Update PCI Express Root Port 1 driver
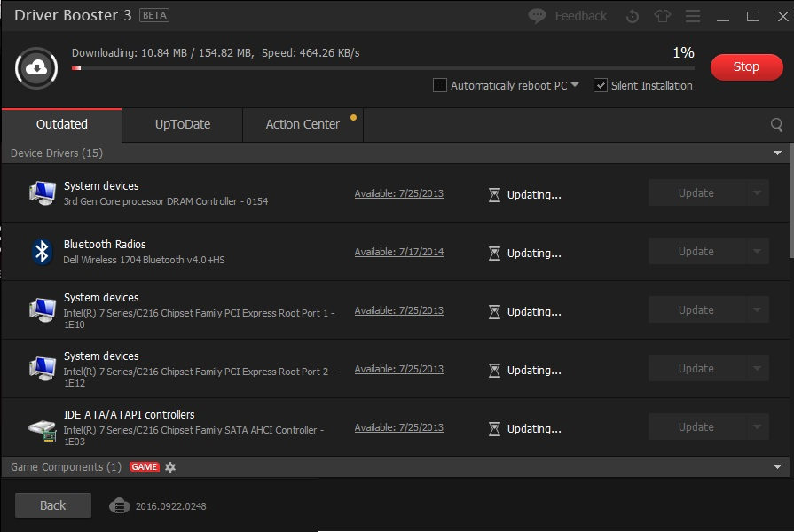The height and width of the screenshot is (532, 794). coord(696,309)
